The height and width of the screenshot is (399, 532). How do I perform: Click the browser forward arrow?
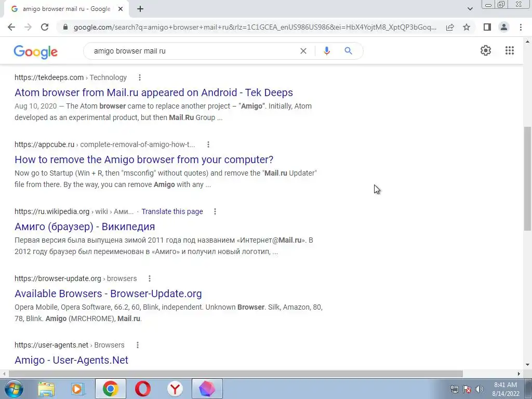click(28, 27)
